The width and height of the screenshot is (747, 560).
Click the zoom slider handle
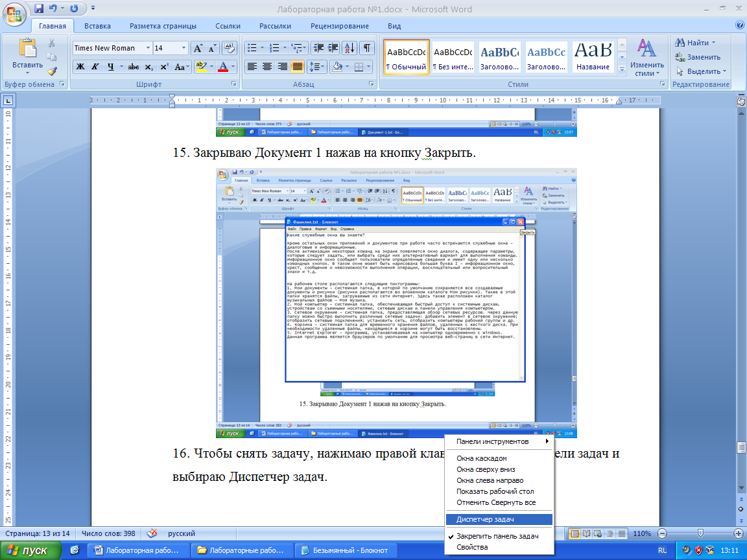coord(700,534)
